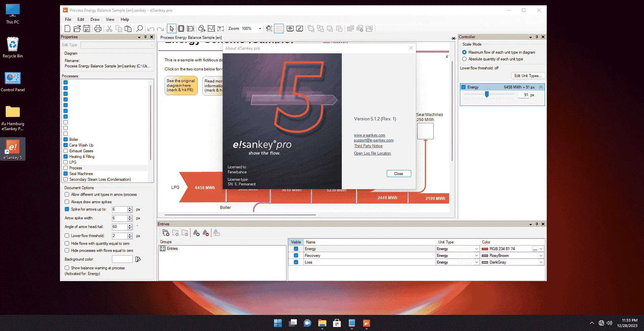
Task: Click the Add Entry icon in Entries
Action: 197,233
